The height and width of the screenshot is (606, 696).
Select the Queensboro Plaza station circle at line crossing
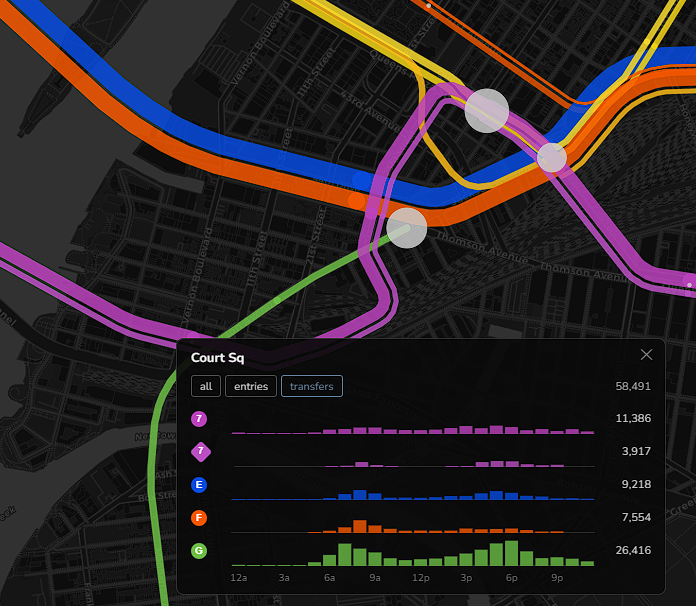[552, 158]
